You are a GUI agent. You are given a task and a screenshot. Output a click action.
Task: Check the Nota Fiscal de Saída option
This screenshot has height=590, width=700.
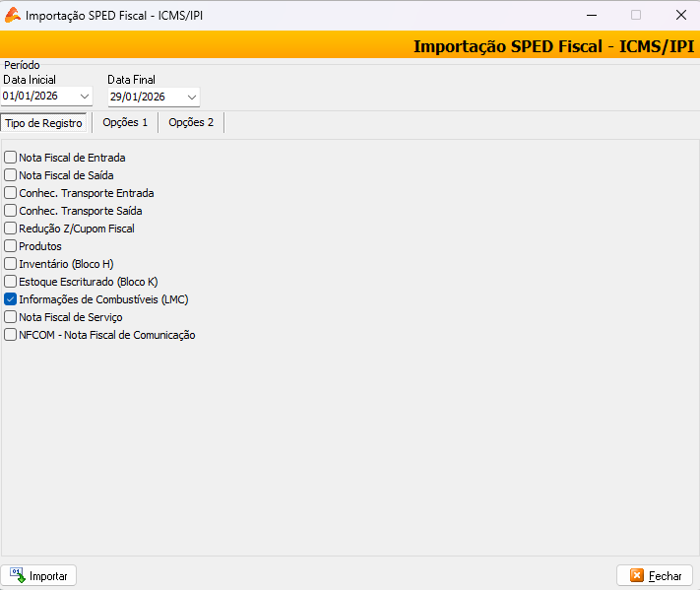11,175
